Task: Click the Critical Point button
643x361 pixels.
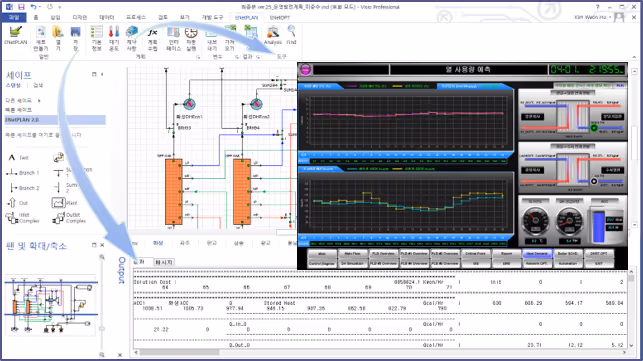Action: [476, 254]
